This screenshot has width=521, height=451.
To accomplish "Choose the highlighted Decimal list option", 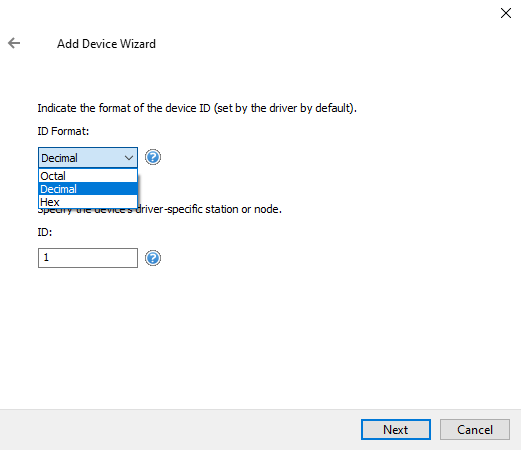I will (x=88, y=189).
